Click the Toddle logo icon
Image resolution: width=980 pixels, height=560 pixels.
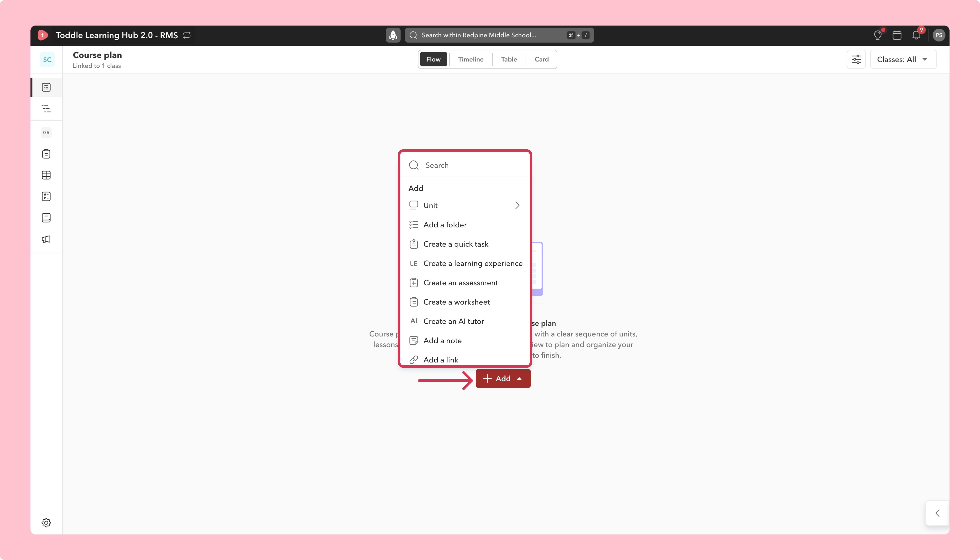click(x=43, y=35)
